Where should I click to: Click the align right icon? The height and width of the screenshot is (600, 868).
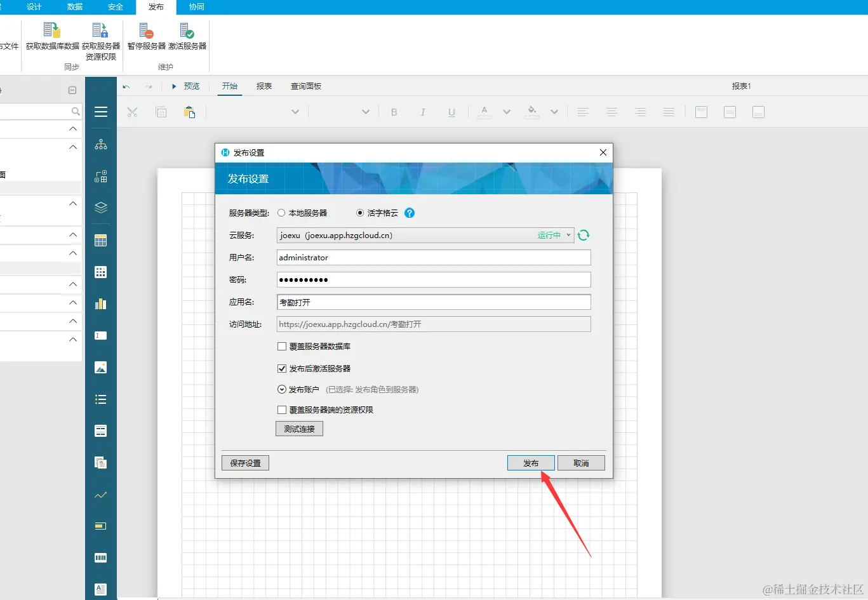point(640,112)
